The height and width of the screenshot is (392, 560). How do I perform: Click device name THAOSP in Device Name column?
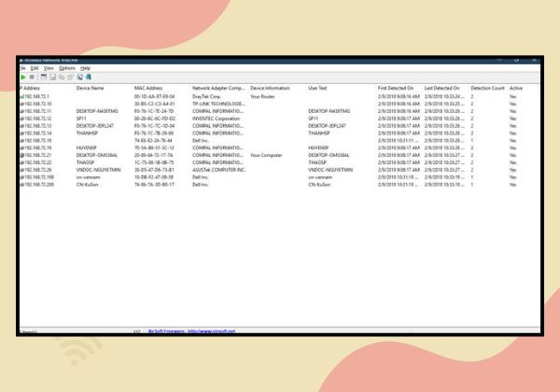point(85,162)
